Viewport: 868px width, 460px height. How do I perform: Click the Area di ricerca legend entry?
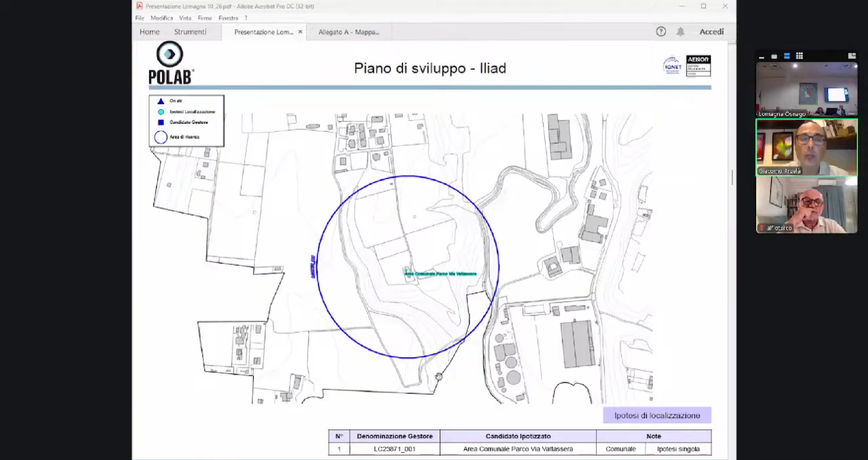[x=177, y=137]
